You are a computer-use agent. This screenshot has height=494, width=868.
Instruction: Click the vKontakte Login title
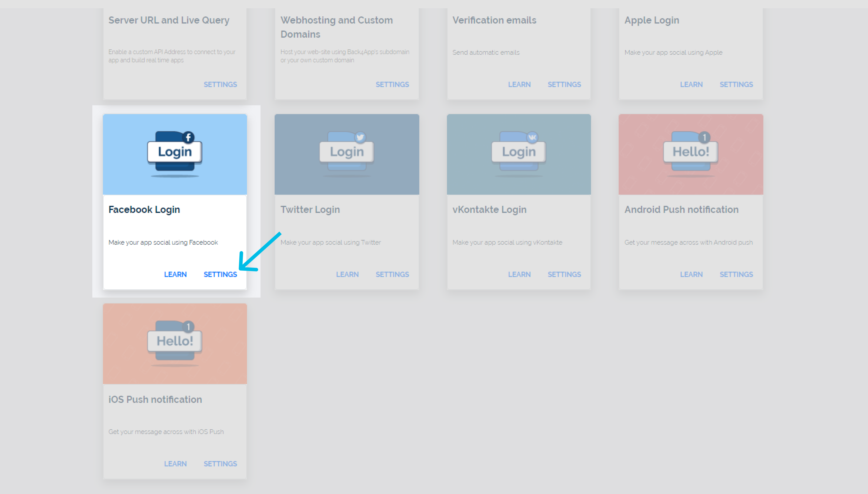point(489,210)
